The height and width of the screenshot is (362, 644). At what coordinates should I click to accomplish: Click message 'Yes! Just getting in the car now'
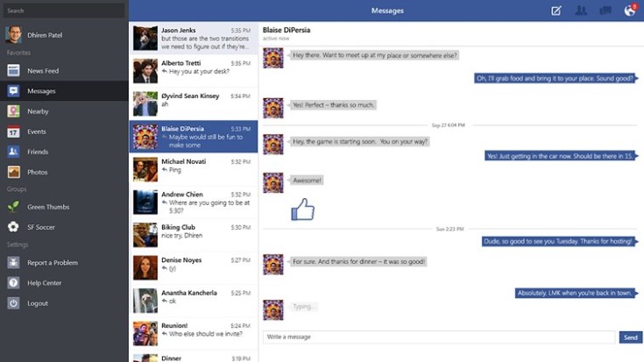[560, 156]
